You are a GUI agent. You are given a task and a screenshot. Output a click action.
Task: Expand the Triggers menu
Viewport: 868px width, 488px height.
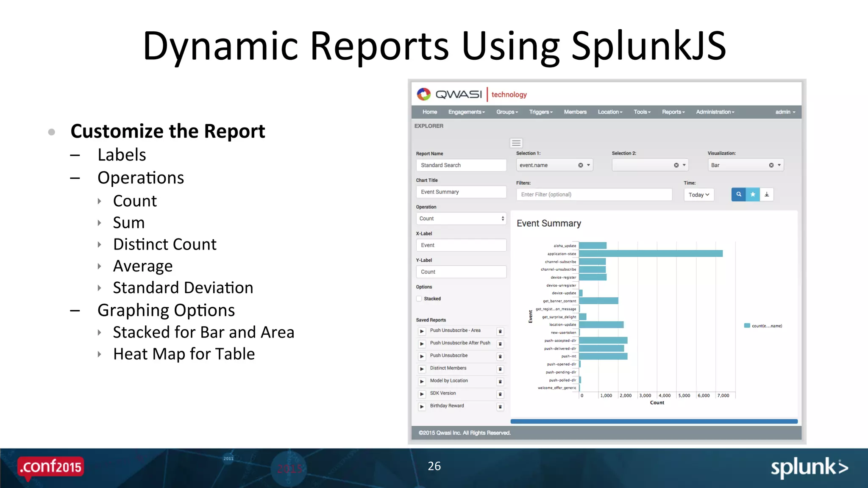coord(541,112)
